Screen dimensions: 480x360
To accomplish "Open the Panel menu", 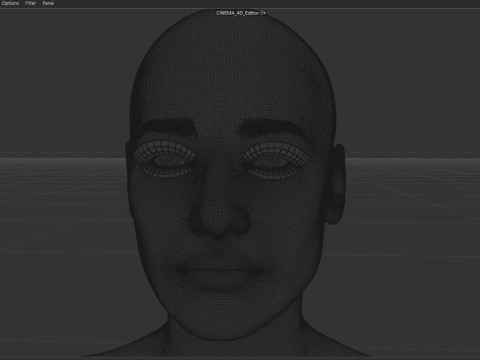I will tap(48, 3).
